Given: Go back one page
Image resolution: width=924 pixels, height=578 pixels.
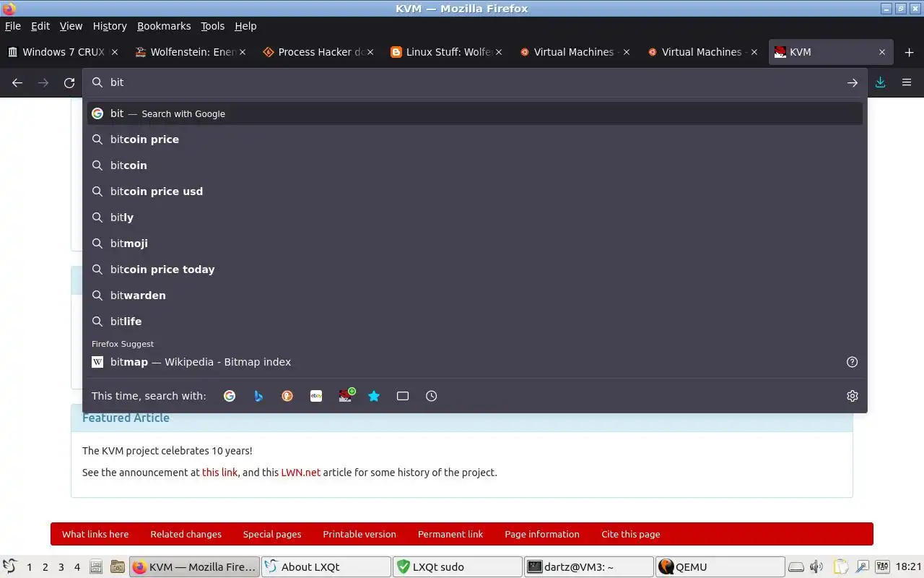Looking at the screenshot, I should click(17, 83).
